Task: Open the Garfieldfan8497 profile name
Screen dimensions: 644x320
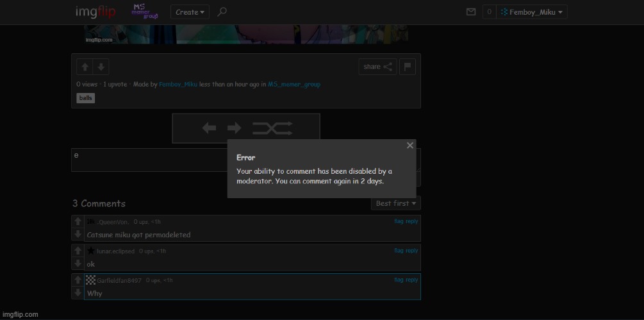Action: click(x=119, y=281)
